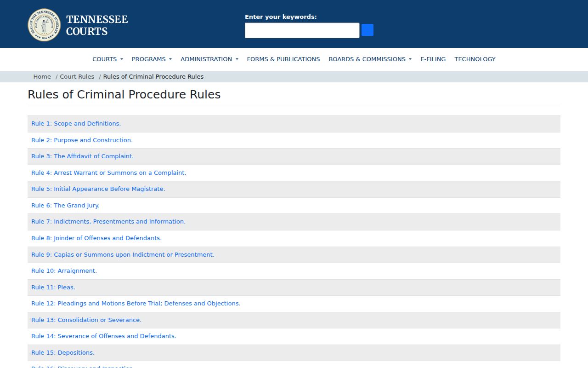Open Rule 13: Consolidation or Severance
This screenshot has height=368, width=588.
(x=86, y=320)
